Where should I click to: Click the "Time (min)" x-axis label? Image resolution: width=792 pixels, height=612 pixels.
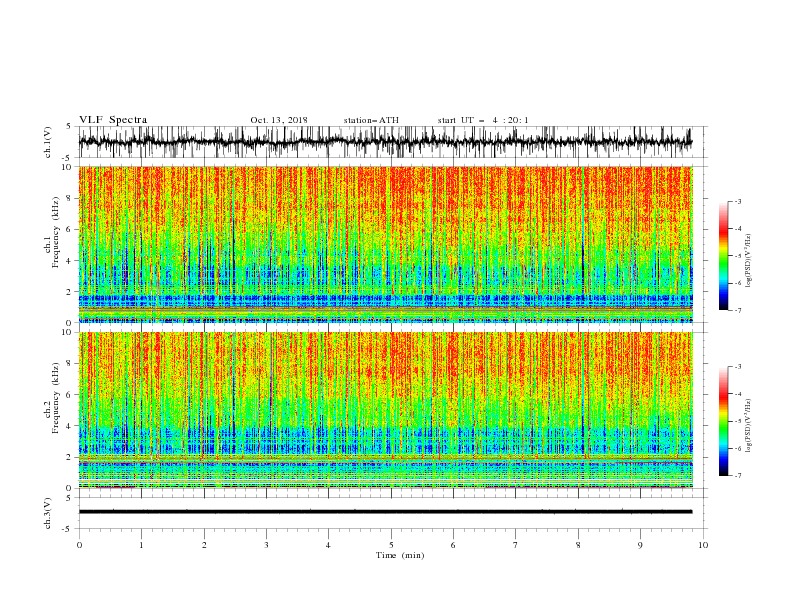pyautogui.click(x=400, y=555)
